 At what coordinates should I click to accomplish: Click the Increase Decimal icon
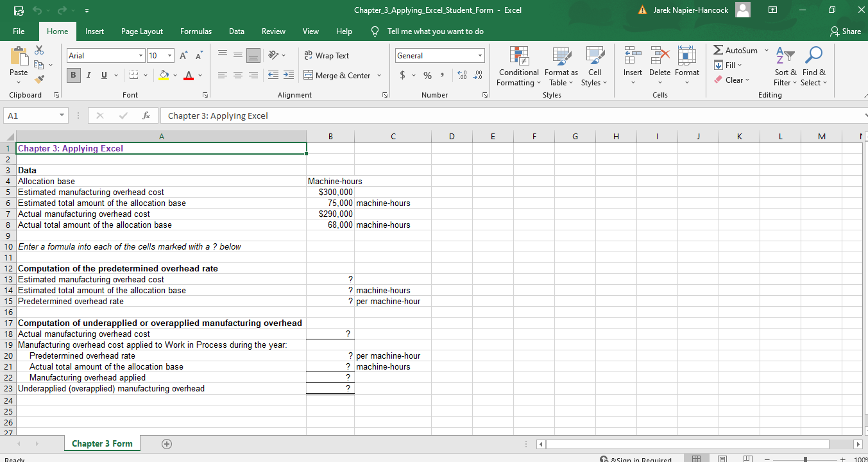pyautogui.click(x=461, y=75)
